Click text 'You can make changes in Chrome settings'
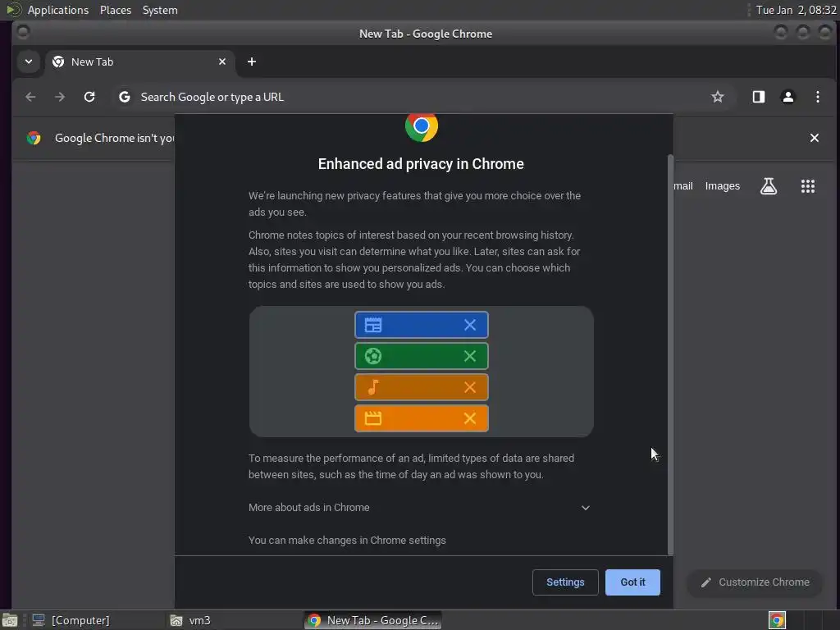 (347, 540)
